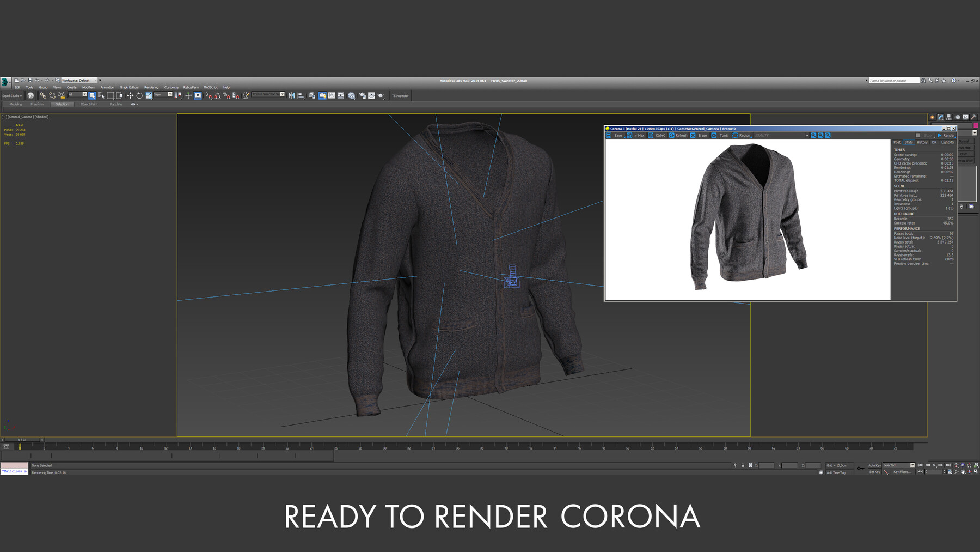Toggle Auto Key animation mode
This screenshot has width=980, height=552.
[874, 465]
